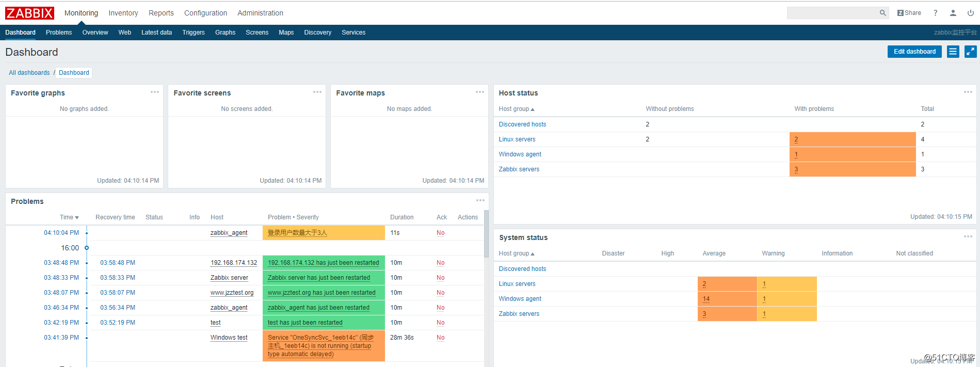
Task: Open Favorite graphs widget menu dots
Action: click(155, 92)
